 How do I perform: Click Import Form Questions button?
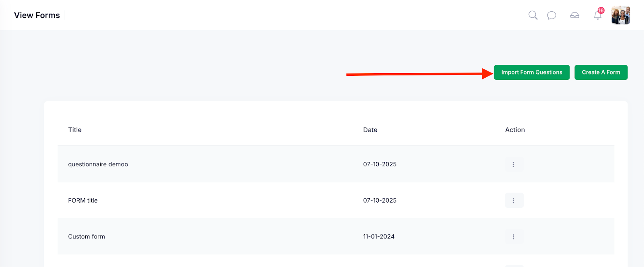point(532,72)
